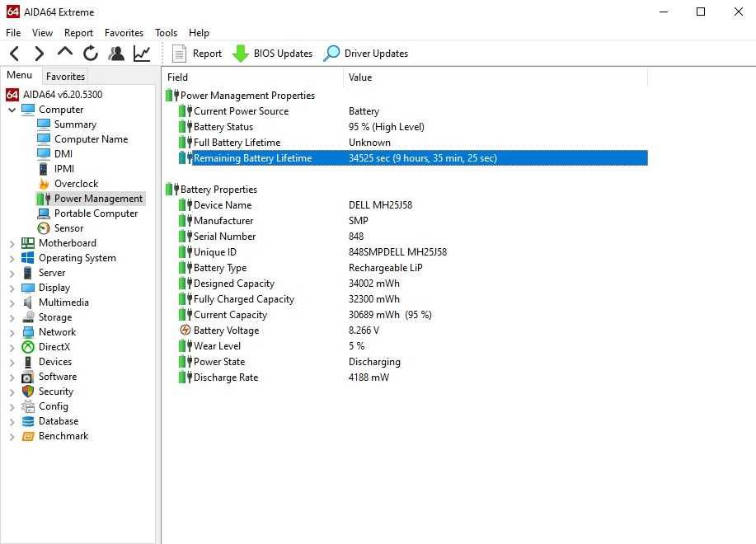Click the AIDA64 v6.20.5300 root logo icon
This screenshot has height=544, width=756.
[x=12, y=95]
